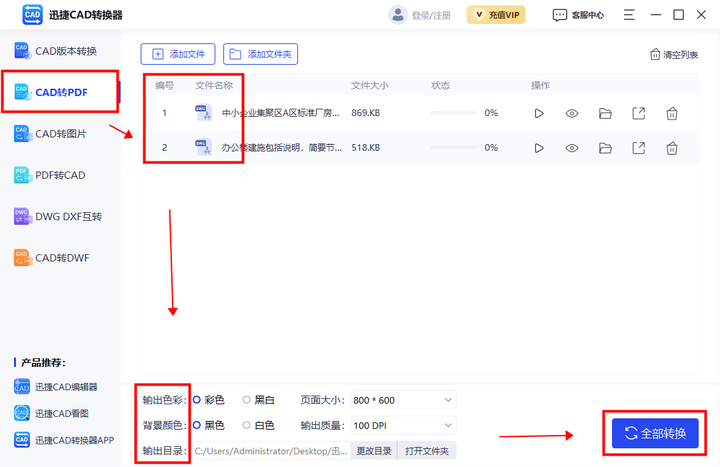The width and height of the screenshot is (720, 467).
Task: Click the 状态 column header
Action: click(x=440, y=85)
